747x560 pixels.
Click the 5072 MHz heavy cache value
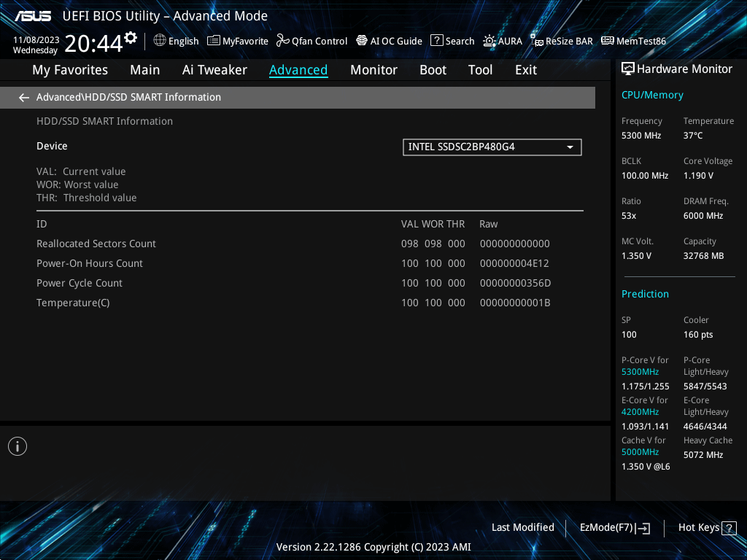[703, 455]
